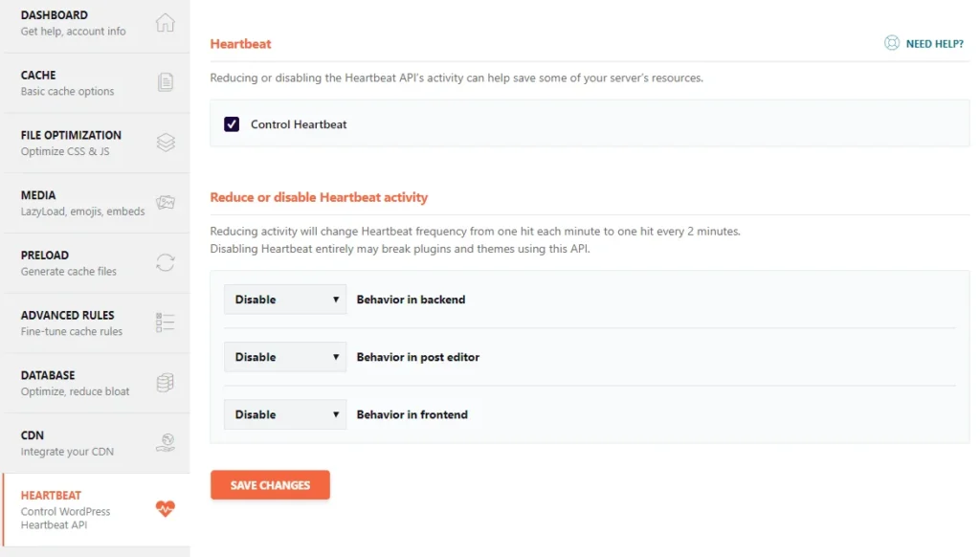This screenshot has height=557, width=980.
Task: Open the Behavior in backend dropdown
Action: click(285, 300)
